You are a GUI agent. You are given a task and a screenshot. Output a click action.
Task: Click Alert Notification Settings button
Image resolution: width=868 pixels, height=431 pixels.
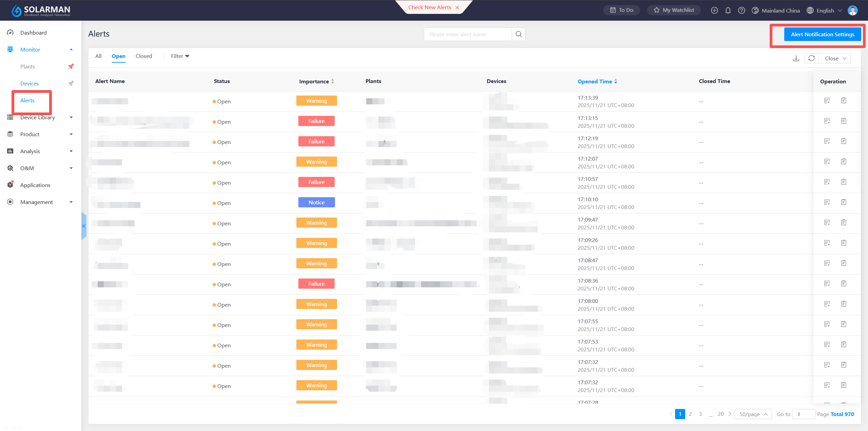[822, 34]
